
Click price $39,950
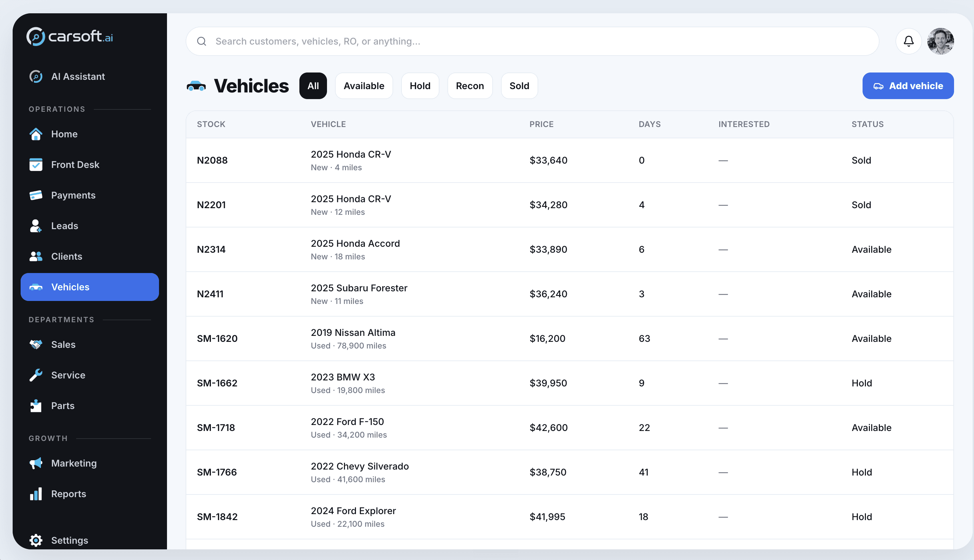click(x=548, y=383)
